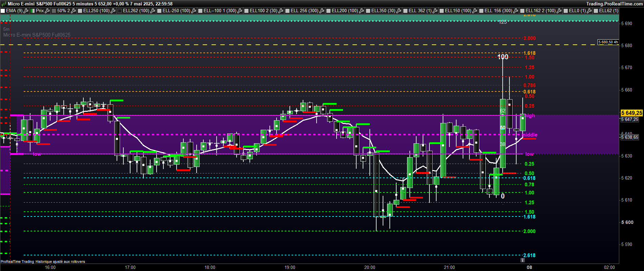644x271 pixels.
Task: Click the white '100' swing high label
Action: coord(503,57)
